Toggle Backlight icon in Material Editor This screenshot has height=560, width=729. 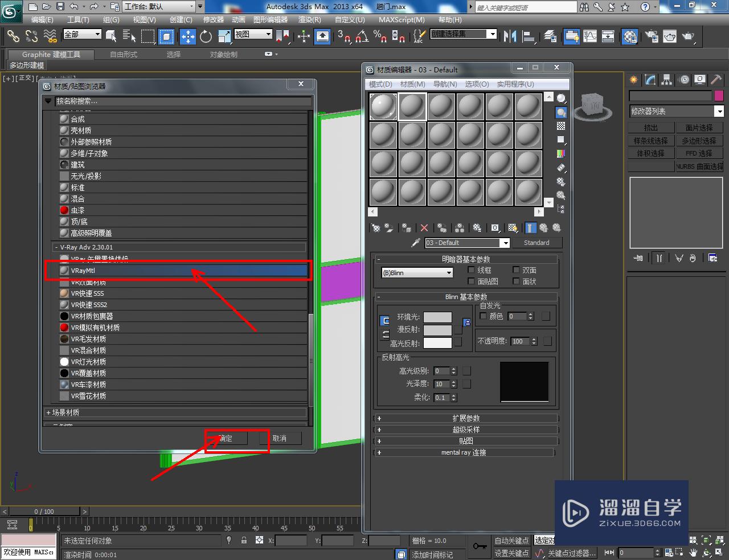point(561,112)
